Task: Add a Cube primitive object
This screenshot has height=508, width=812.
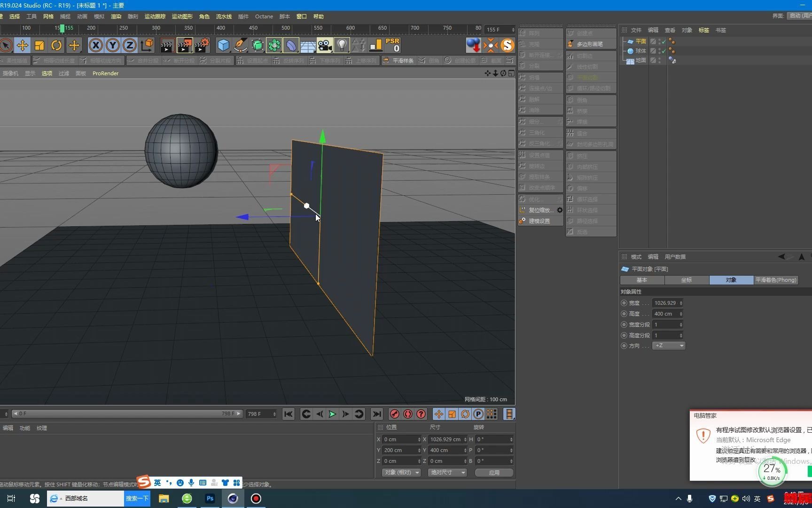Action: tap(223, 46)
